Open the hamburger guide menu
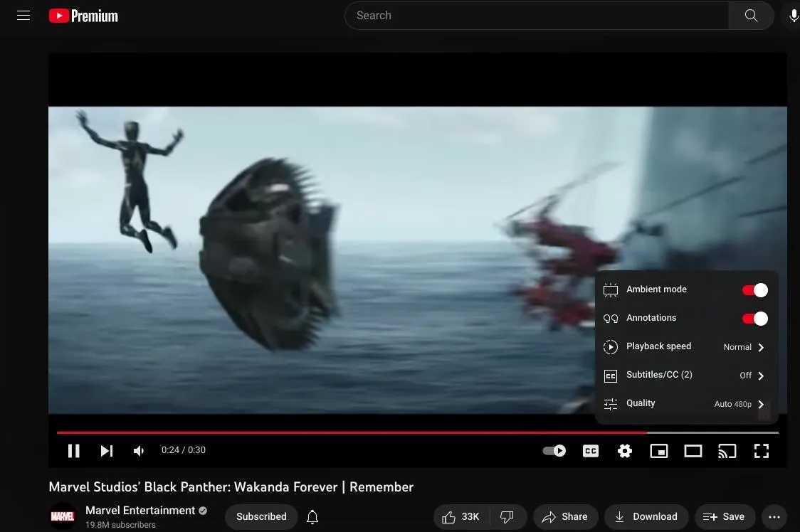Screen dimensions: 800x532 23,16
